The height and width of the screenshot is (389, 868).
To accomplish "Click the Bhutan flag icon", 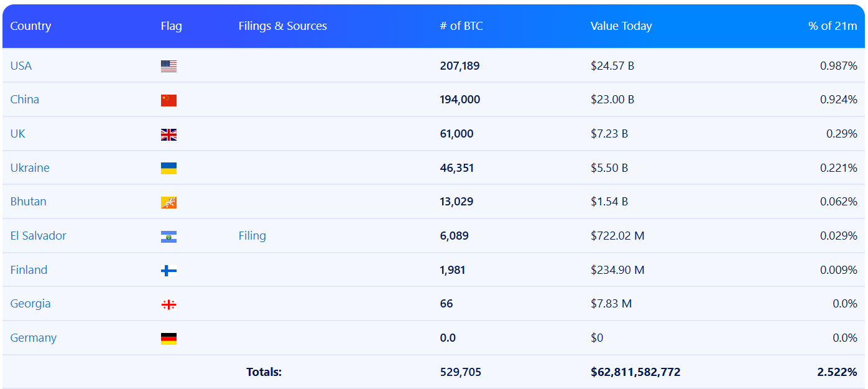I will point(169,202).
